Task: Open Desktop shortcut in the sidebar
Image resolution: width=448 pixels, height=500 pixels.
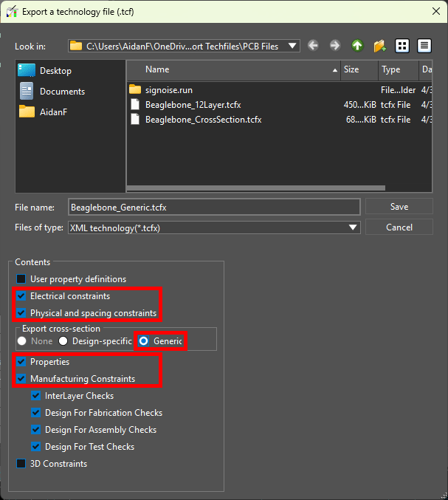Action: 55,71
